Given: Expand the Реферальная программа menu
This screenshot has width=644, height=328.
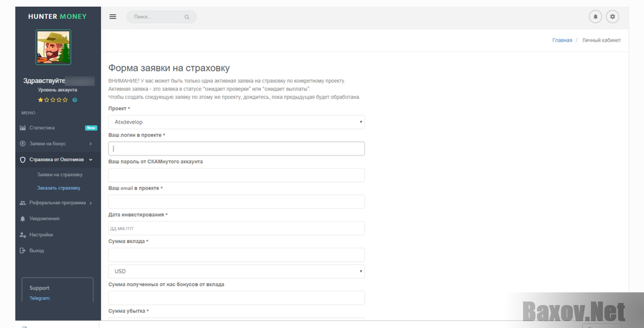Looking at the screenshot, I should pos(58,203).
